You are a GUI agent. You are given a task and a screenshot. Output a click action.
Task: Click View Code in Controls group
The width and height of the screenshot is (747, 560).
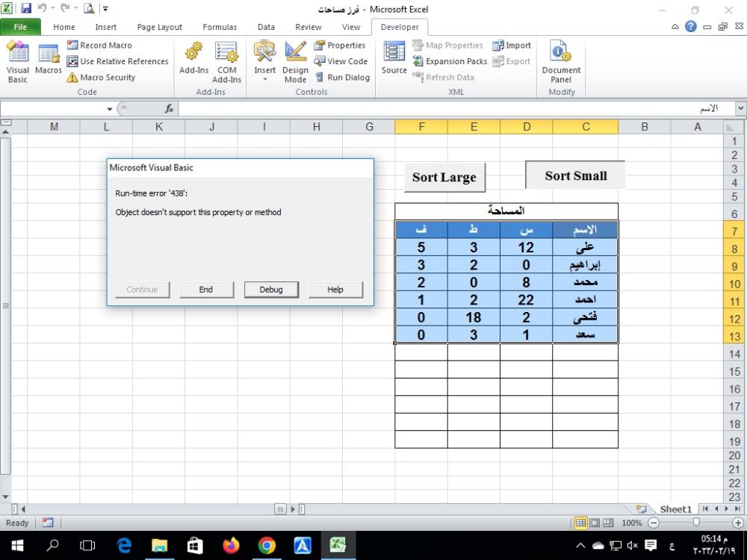pos(341,61)
